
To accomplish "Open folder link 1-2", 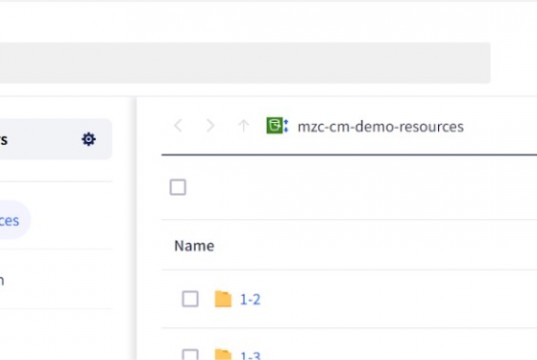I will [250, 300].
